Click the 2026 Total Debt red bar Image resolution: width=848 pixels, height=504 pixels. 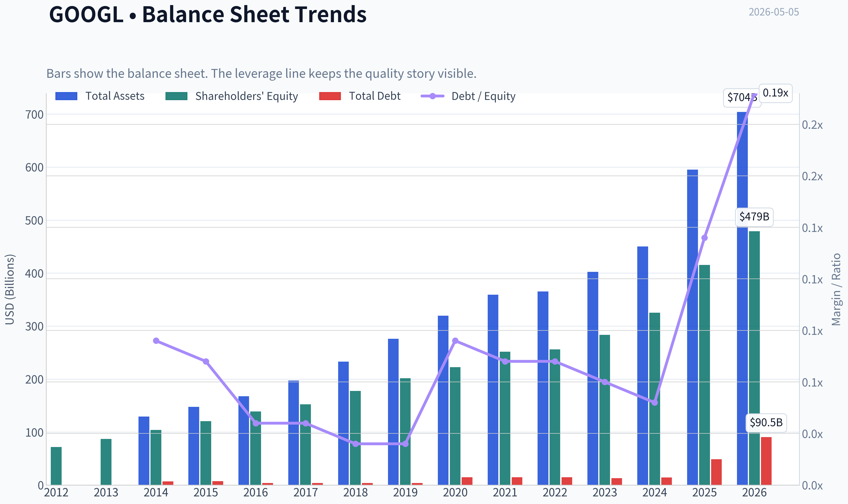coord(766,461)
